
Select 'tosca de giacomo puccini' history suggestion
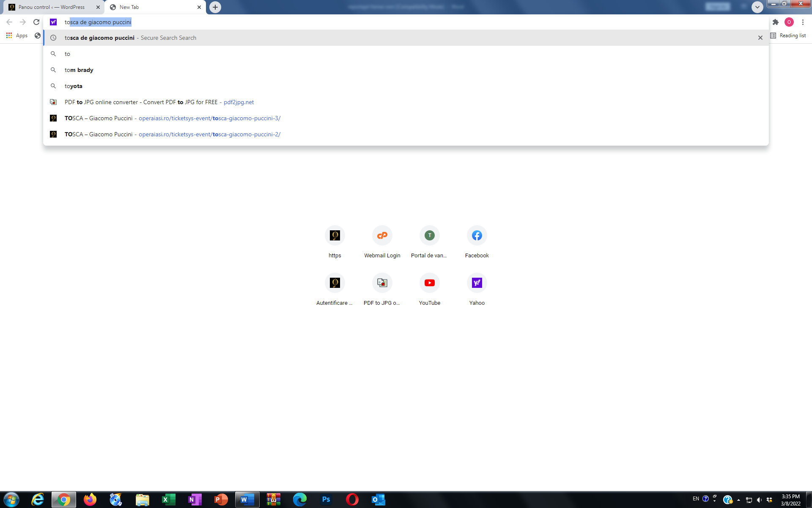point(406,38)
